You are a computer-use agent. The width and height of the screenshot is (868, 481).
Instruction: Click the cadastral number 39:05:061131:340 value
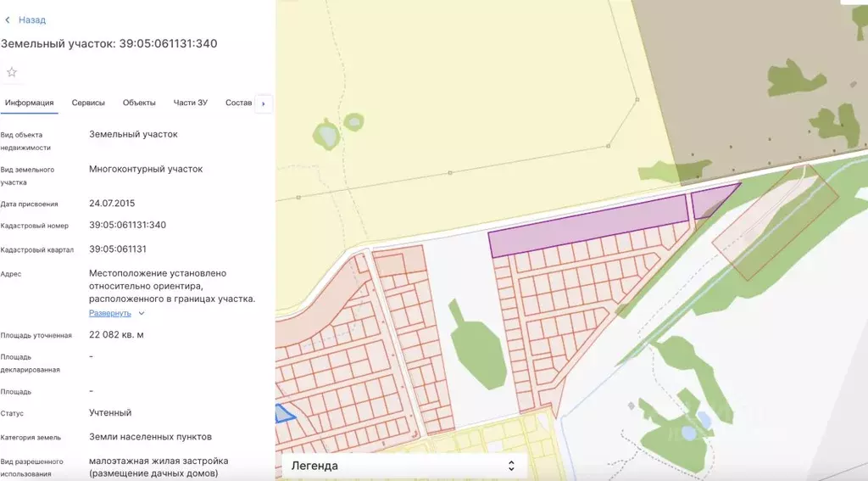click(127, 226)
